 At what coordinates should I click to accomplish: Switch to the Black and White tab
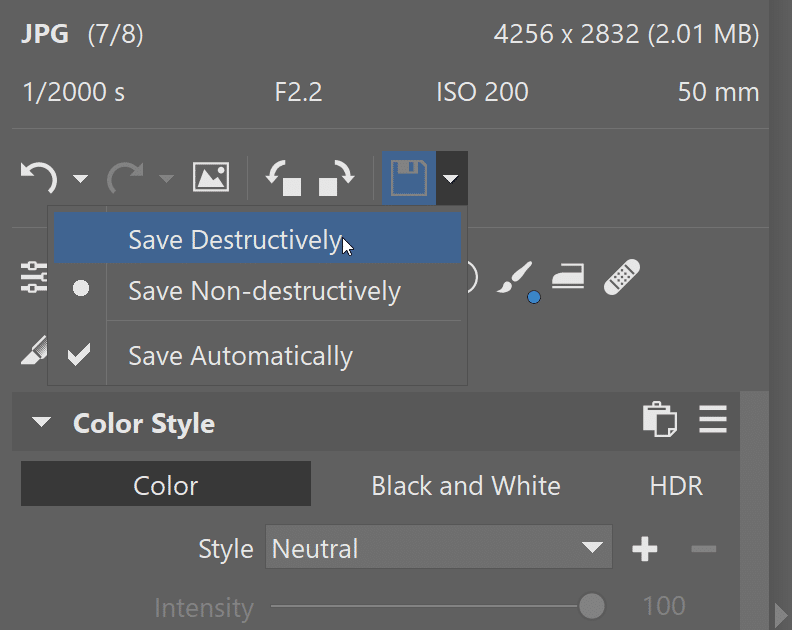pyautogui.click(x=465, y=486)
